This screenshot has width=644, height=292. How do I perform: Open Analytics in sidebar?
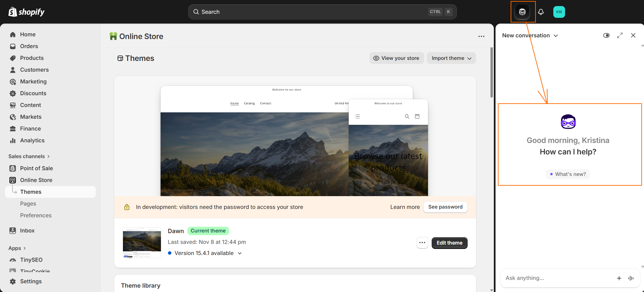[32, 140]
